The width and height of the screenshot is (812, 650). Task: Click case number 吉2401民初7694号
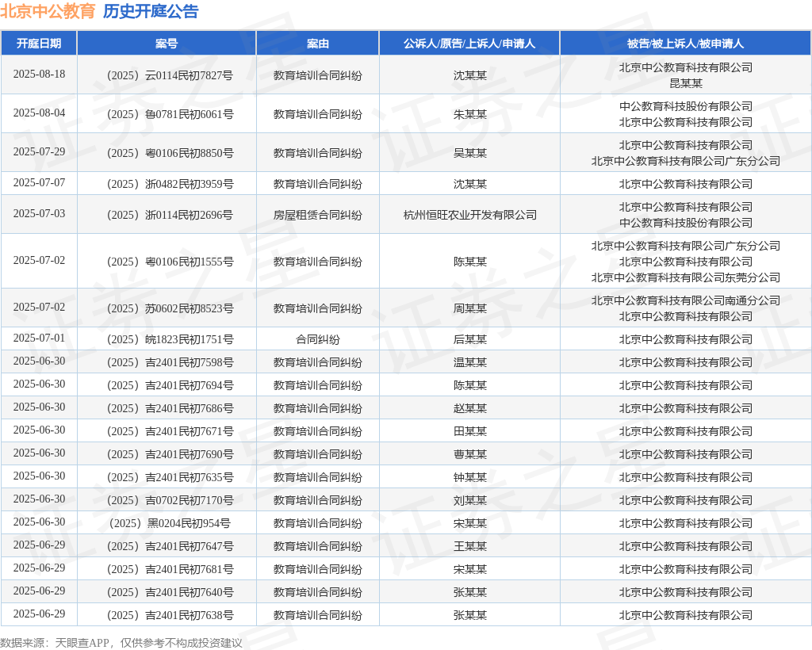[170, 385]
